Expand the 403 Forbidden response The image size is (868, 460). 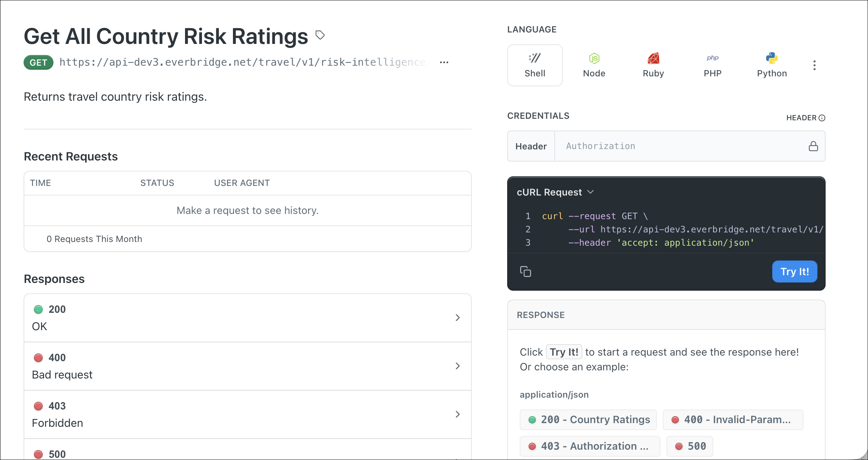tap(458, 414)
